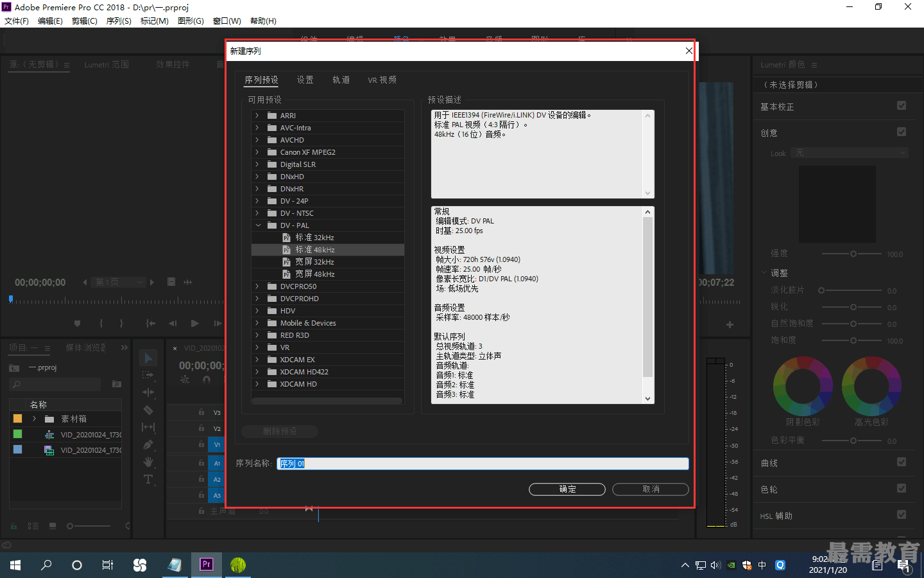This screenshot has height=578, width=924.
Task: Open the 序列(S) menu
Action: 119,21
